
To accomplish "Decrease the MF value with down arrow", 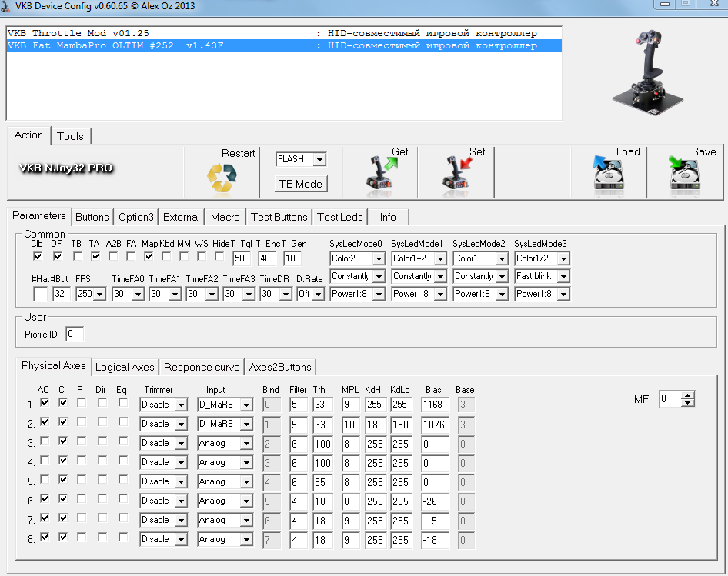I will [x=688, y=403].
